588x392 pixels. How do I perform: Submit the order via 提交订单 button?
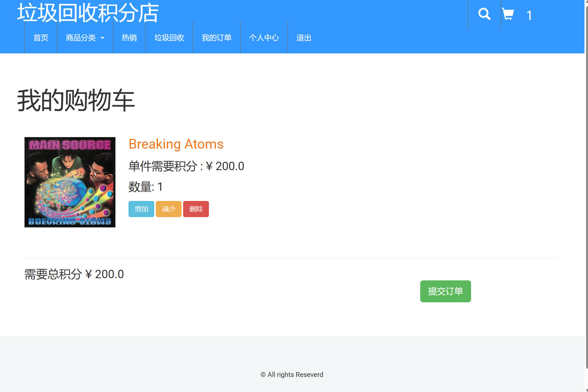[445, 291]
